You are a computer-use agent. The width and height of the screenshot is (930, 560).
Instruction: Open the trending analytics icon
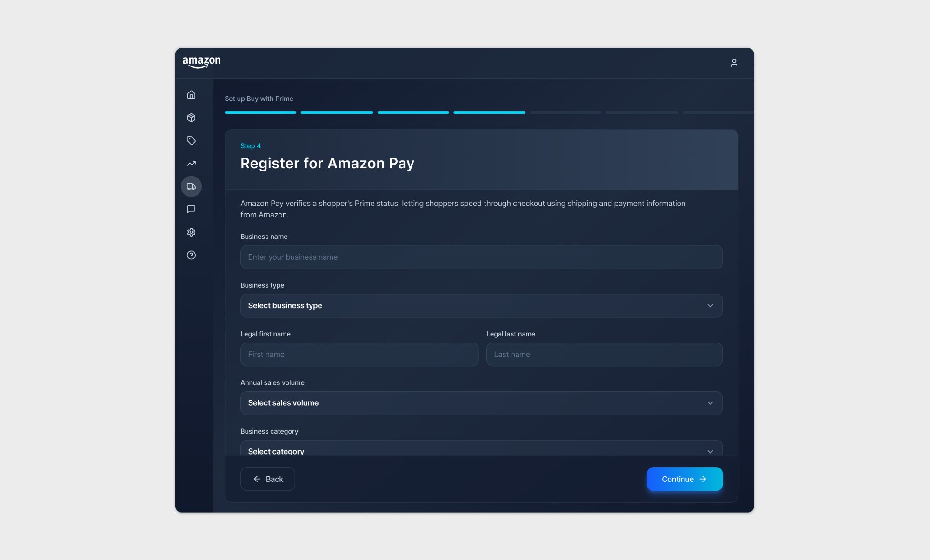click(191, 164)
